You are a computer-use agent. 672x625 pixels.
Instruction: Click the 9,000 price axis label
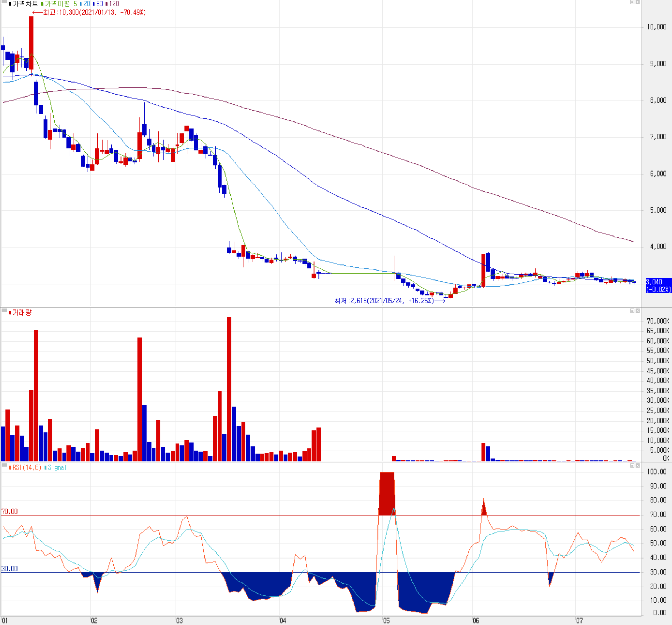click(x=658, y=64)
